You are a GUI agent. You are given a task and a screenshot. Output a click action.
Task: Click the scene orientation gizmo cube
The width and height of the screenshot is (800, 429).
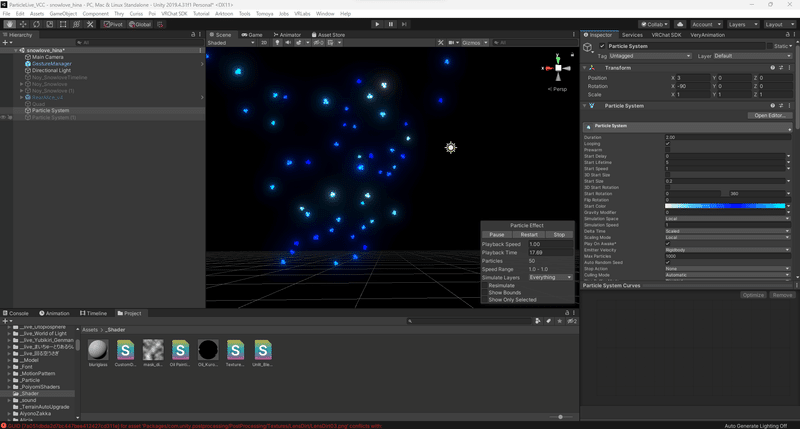tap(558, 68)
